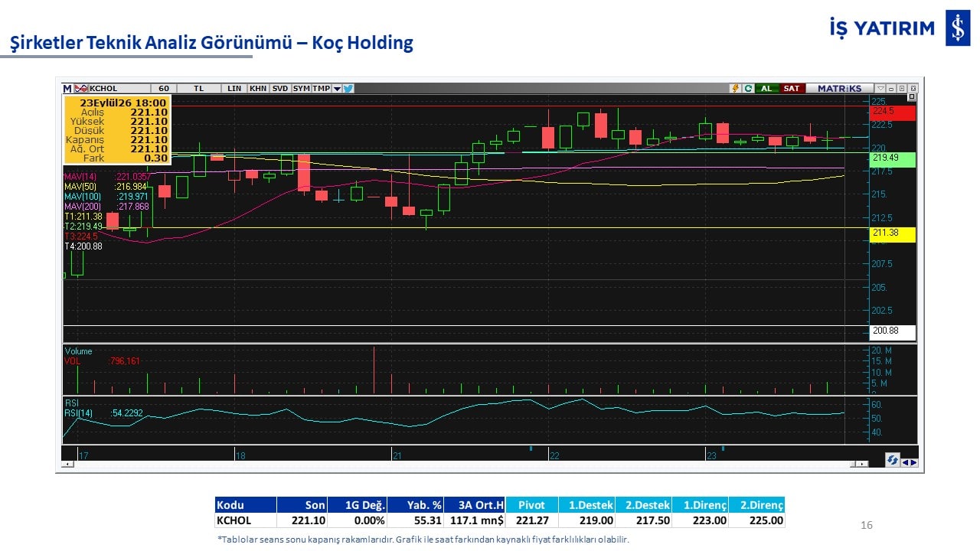This screenshot has height=551, width=980.
Task: Toggle the SYM option in toolbar
Action: pos(302,89)
